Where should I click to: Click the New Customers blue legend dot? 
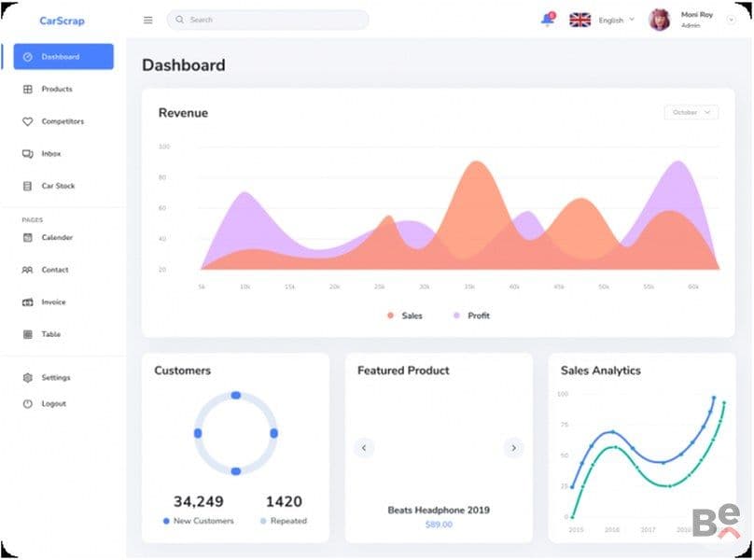click(x=166, y=521)
